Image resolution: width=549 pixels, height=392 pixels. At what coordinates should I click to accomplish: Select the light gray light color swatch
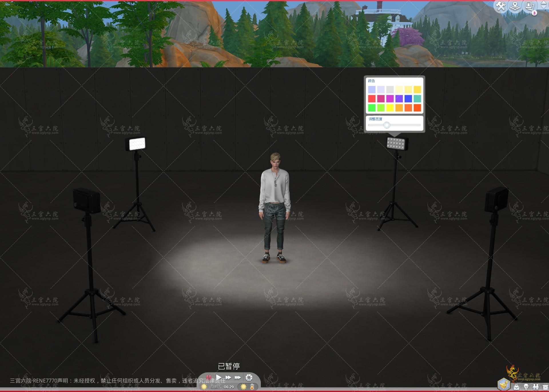(x=390, y=89)
